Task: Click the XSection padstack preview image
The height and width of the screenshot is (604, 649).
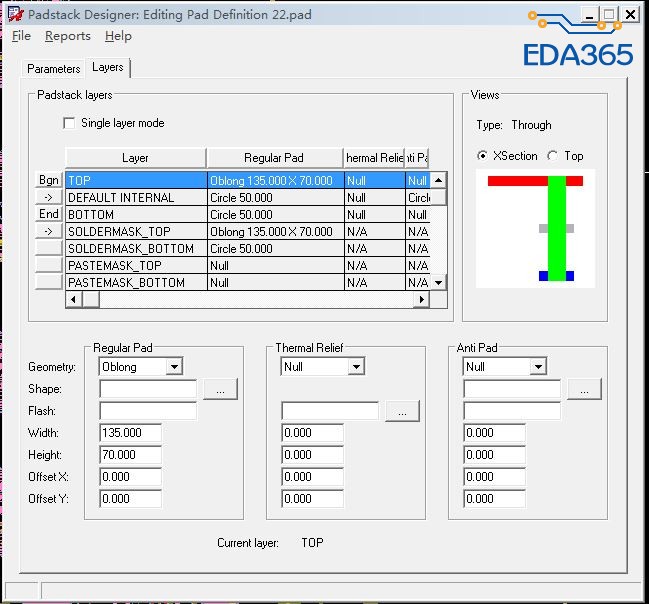Action: coord(536,229)
